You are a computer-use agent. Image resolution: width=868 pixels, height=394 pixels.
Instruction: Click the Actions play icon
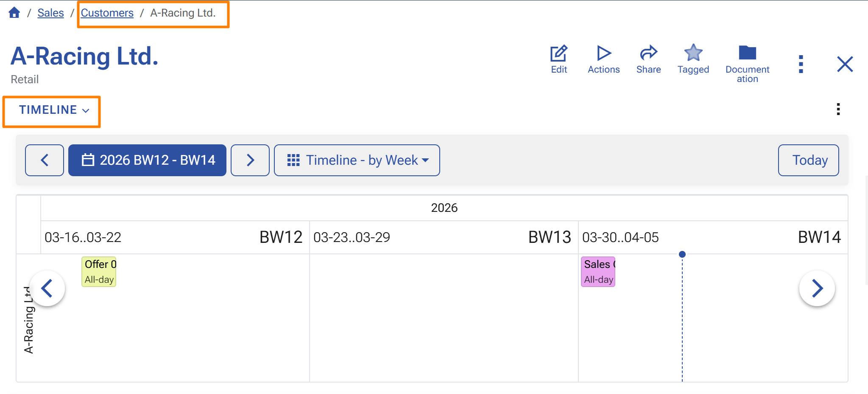pyautogui.click(x=603, y=58)
